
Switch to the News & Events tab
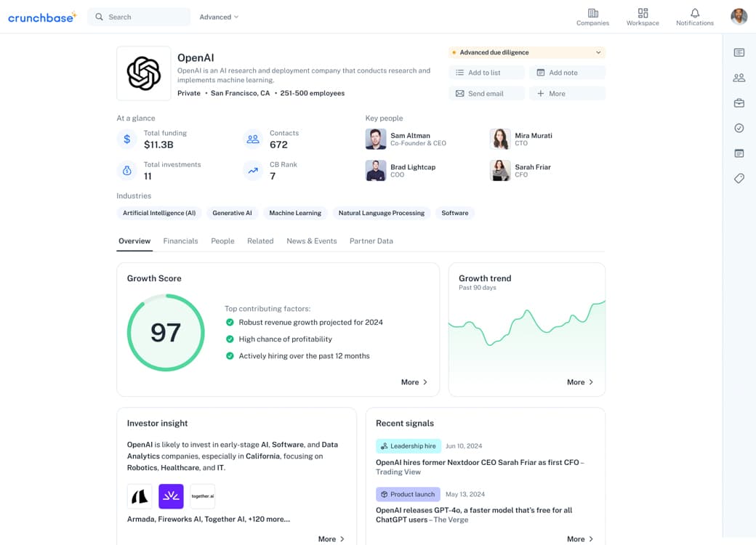(311, 241)
